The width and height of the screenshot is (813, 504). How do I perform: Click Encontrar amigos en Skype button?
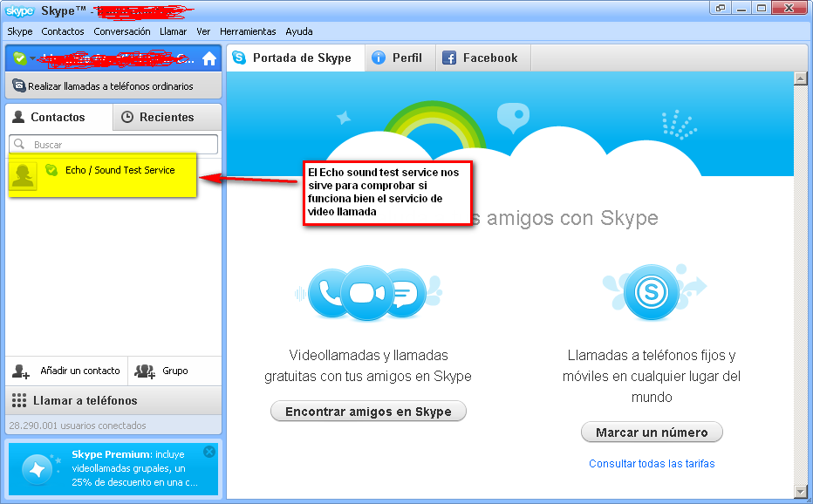point(368,412)
